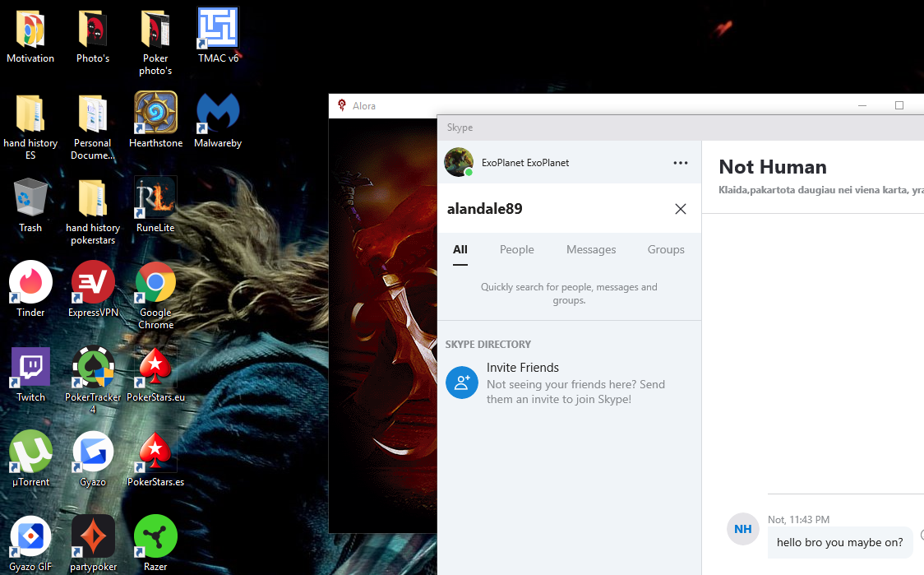Open the Photo's folder icon

click(x=93, y=29)
